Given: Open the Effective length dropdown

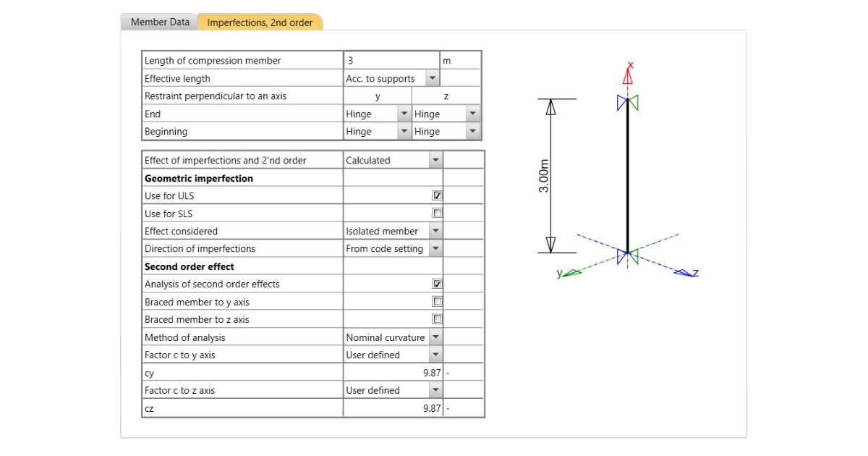Looking at the screenshot, I should coord(433,77).
